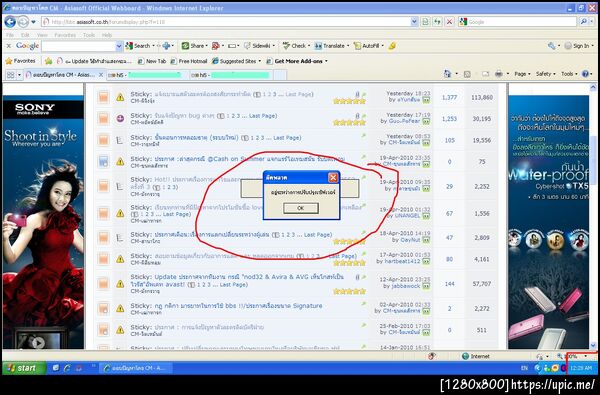Open the Safety dropdown menu
Screen dimensions: 600x395
[x=546, y=74]
